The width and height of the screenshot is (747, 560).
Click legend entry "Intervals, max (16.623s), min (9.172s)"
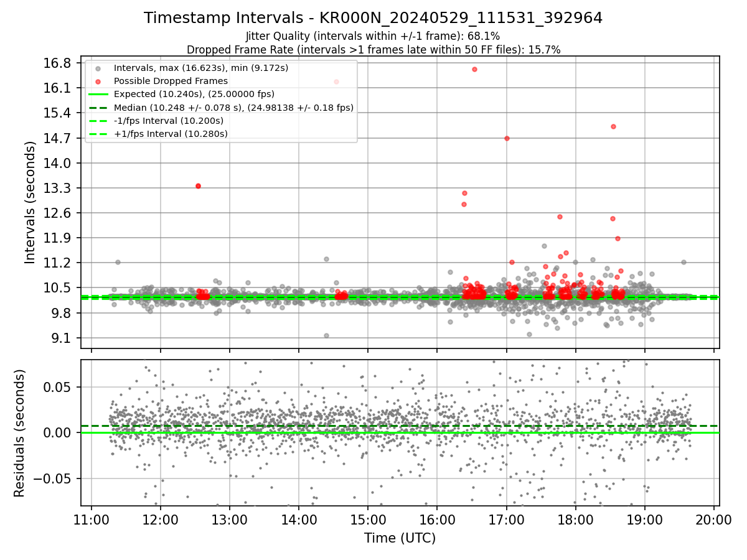coord(201,68)
